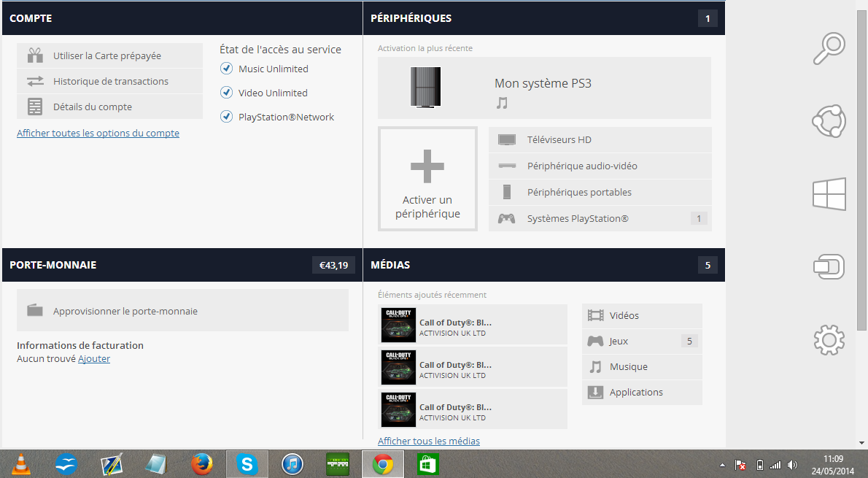Click the music note under Mon système PS3

(x=502, y=102)
